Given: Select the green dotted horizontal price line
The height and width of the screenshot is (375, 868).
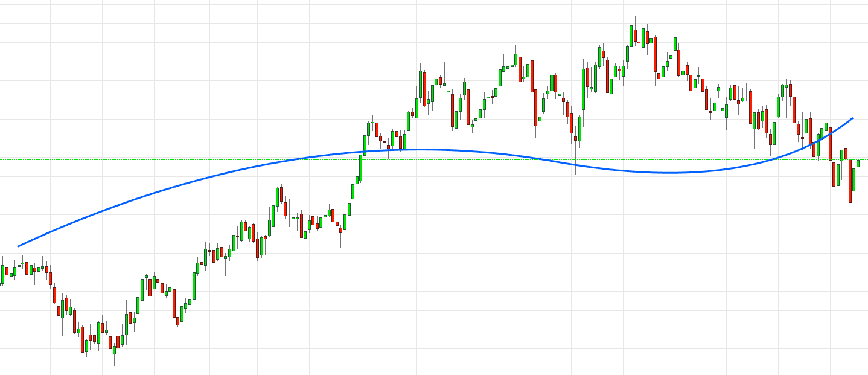Looking at the screenshot, I should click(x=459, y=160).
